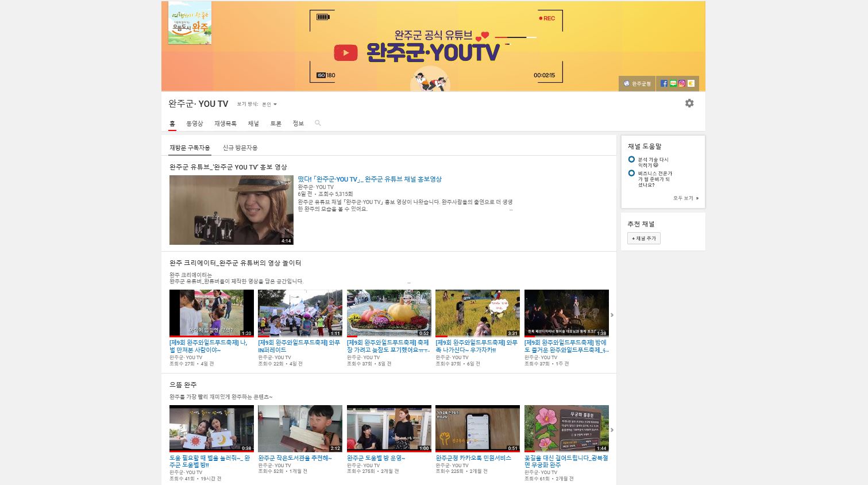868x485 pixels.
Task: Open the 밤에도 즐거운 완주와일드푸드축제 title
Action: (x=566, y=346)
